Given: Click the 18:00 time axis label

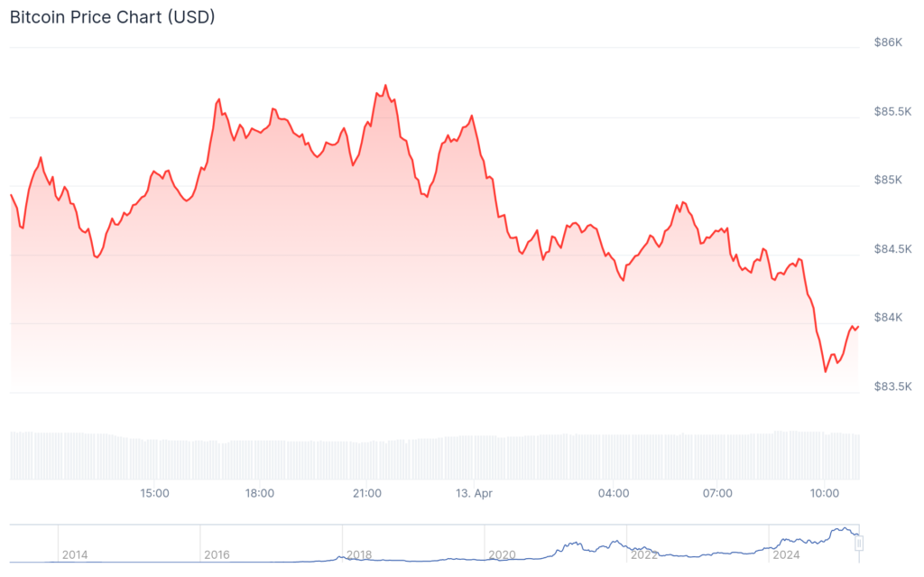Looking at the screenshot, I should pos(260,493).
